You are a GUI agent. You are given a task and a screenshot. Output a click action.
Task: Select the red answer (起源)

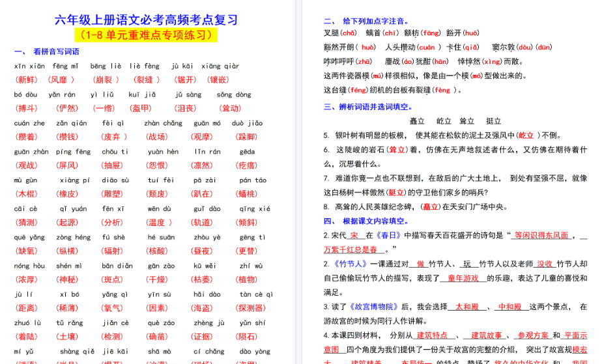pyautogui.click(x=67, y=223)
